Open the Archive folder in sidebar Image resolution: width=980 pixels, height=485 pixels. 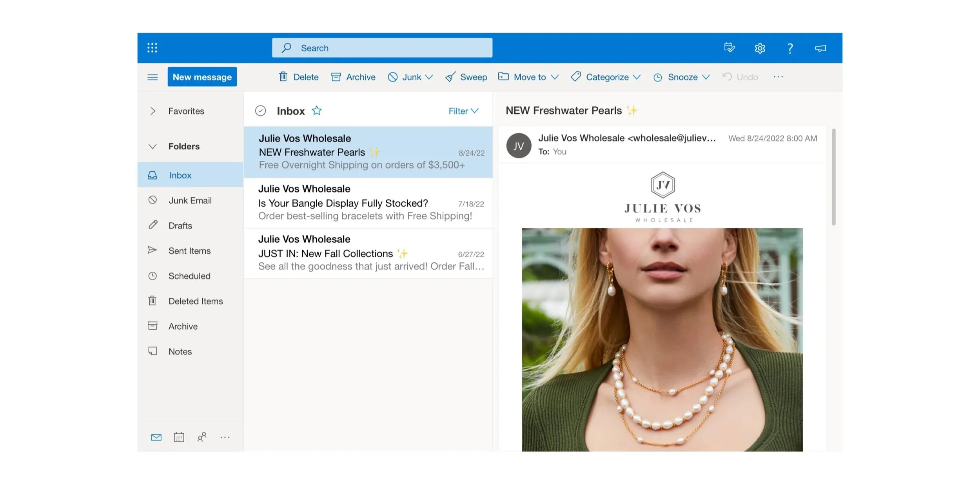[191, 326]
